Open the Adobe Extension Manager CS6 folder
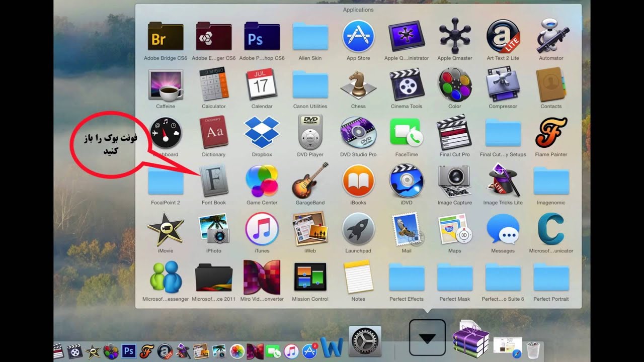Image resolution: width=644 pixels, height=362 pixels. [x=214, y=36]
